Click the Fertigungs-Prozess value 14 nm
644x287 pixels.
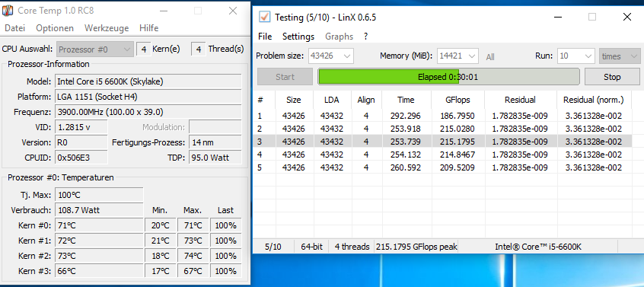point(215,142)
